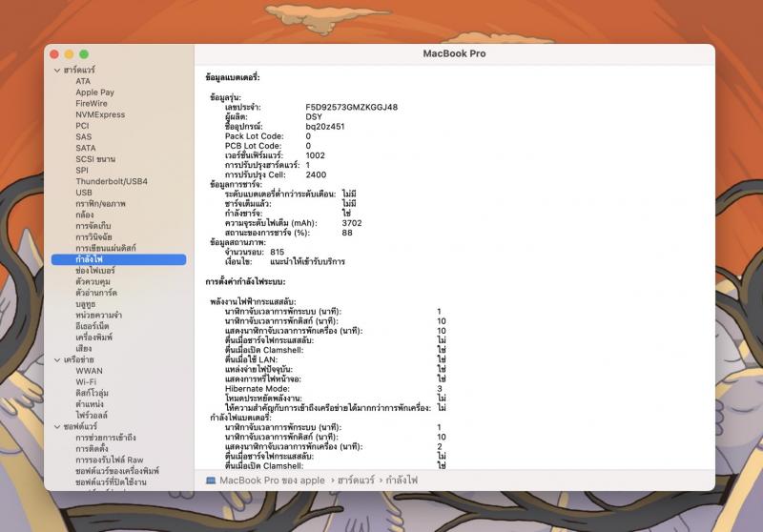Select ATA in the sidebar
Screen dimensions: 763x532
[83, 81]
